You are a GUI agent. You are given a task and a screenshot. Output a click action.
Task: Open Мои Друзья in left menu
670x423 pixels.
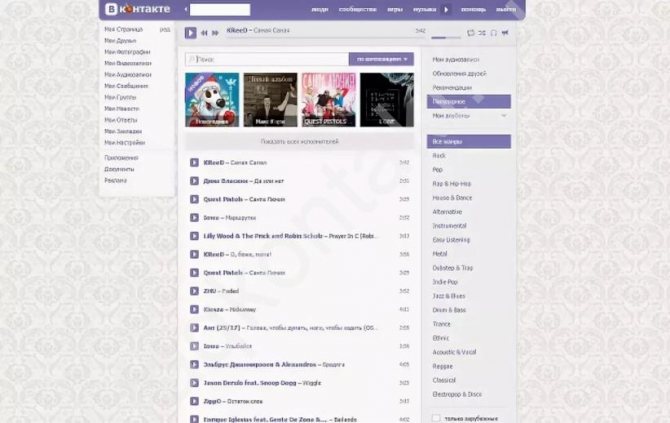[x=120, y=41]
